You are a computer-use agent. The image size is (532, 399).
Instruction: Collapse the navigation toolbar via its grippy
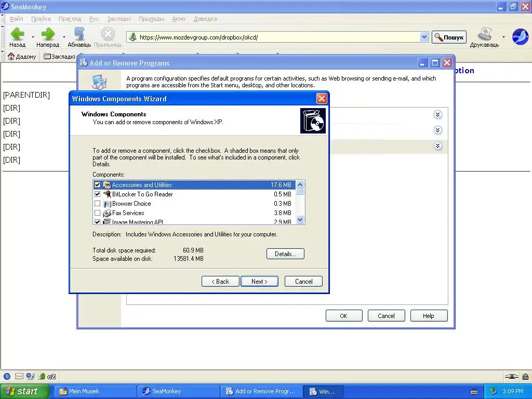tap(3, 37)
